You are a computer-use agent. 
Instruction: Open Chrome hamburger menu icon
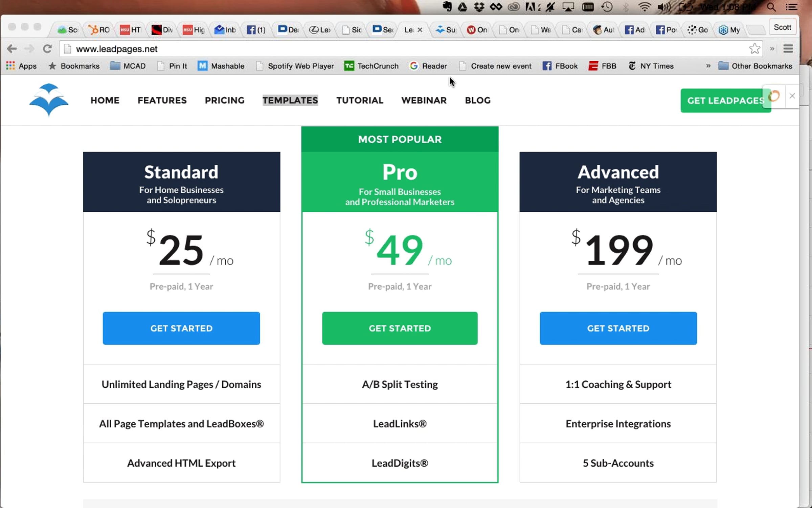pyautogui.click(x=788, y=49)
